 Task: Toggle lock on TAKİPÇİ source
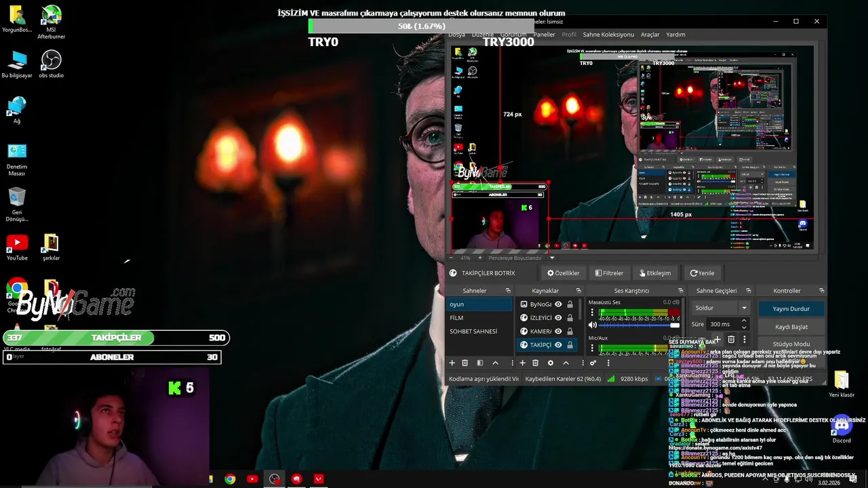pyautogui.click(x=570, y=345)
